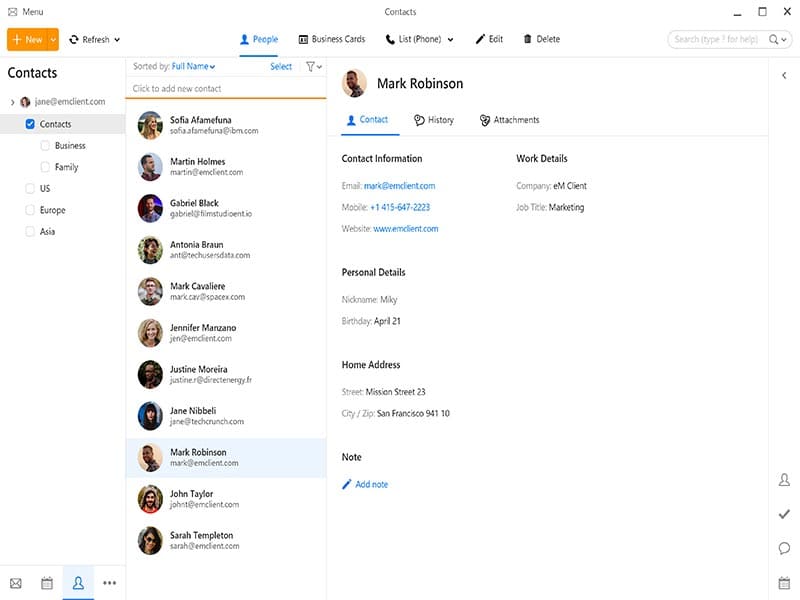The image size is (800, 600).
Task: Click the Add note link
Action: click(x=365, y=484)
